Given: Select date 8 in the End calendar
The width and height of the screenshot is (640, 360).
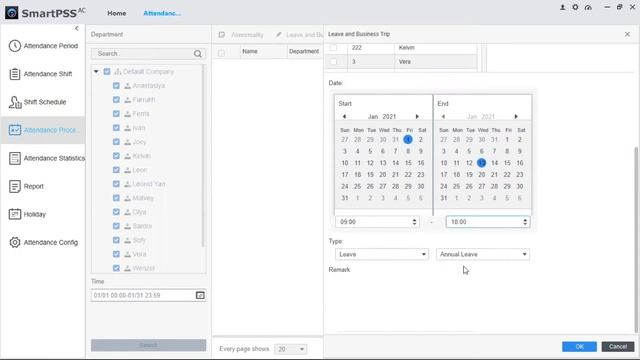Looking at the screenshot, I should click(507, 151).
